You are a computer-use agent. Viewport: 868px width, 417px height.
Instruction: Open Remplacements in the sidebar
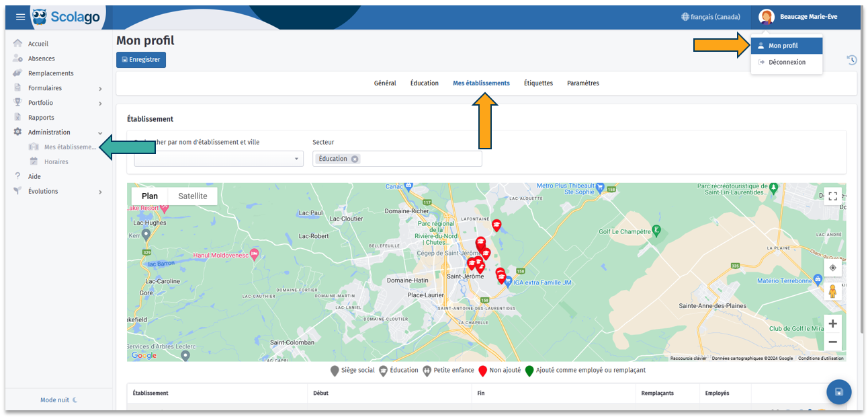click(50, 73)
